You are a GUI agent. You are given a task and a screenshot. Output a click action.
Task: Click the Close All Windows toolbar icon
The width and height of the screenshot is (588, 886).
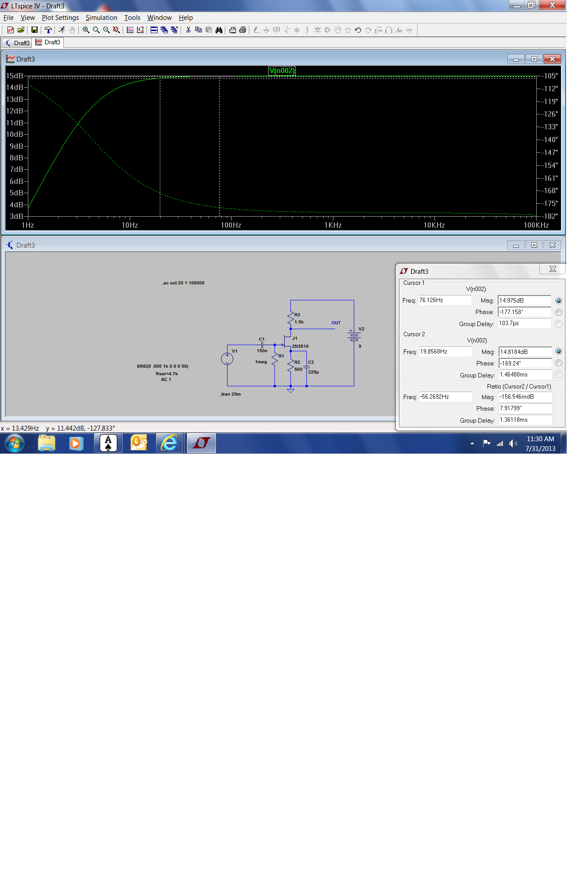pos(174,30)
